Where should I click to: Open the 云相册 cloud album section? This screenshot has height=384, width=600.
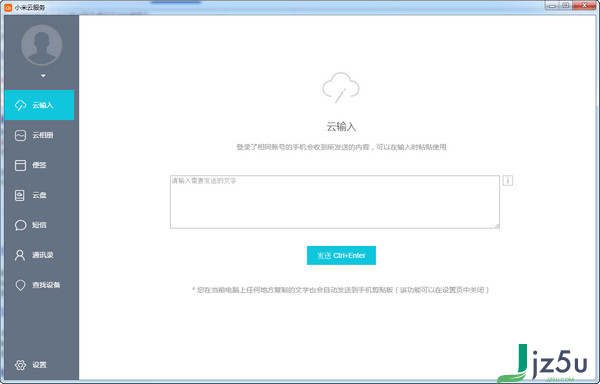(x=39, y=135)
